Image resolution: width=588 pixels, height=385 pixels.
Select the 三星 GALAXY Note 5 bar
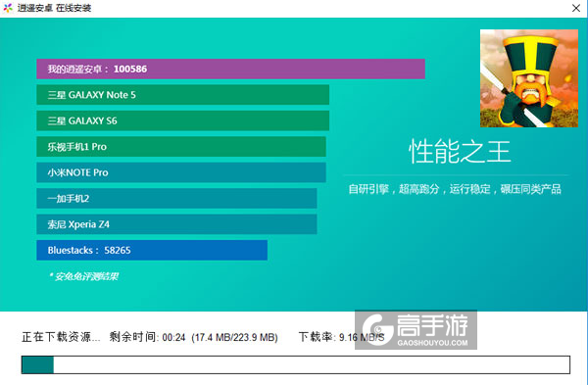click(182, 95)
